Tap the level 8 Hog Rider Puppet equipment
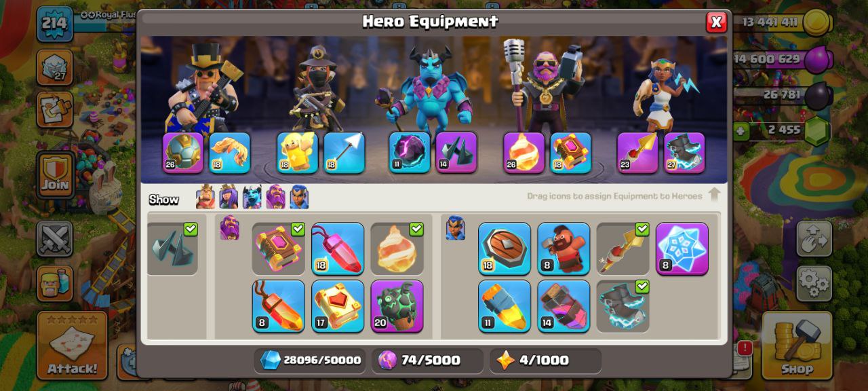This screenshot has width=868, height=391. 564,248
